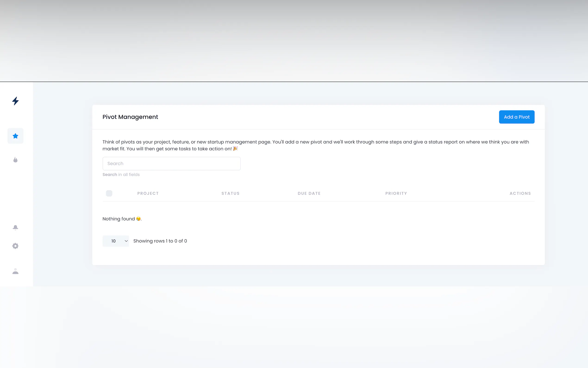Expand the rows-per-page dropdown showing 10
588x368 pixels.
click(116, 241)
